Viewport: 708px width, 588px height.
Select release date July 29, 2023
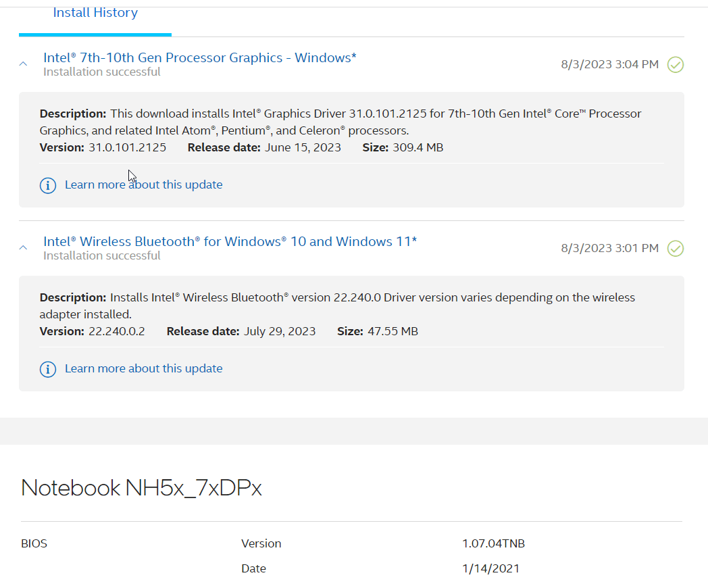(280, 331)
